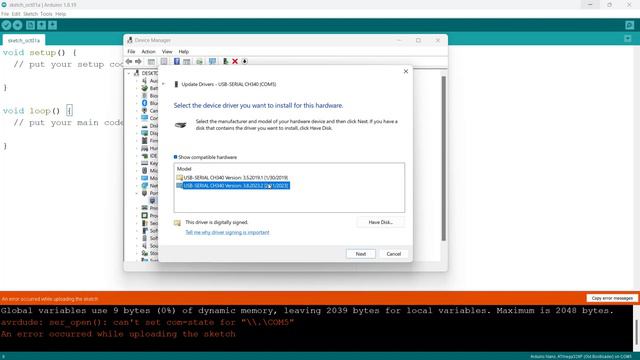Screen dimensions: 640x360
Task: Click the action pane toolbar icon next to Help
Action: (x=187, y=61)
